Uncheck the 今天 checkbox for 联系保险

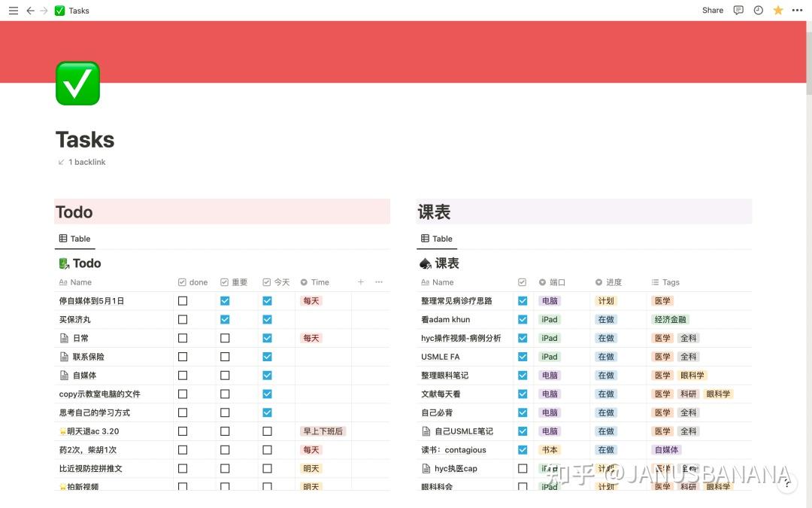[x=267, y=356]
